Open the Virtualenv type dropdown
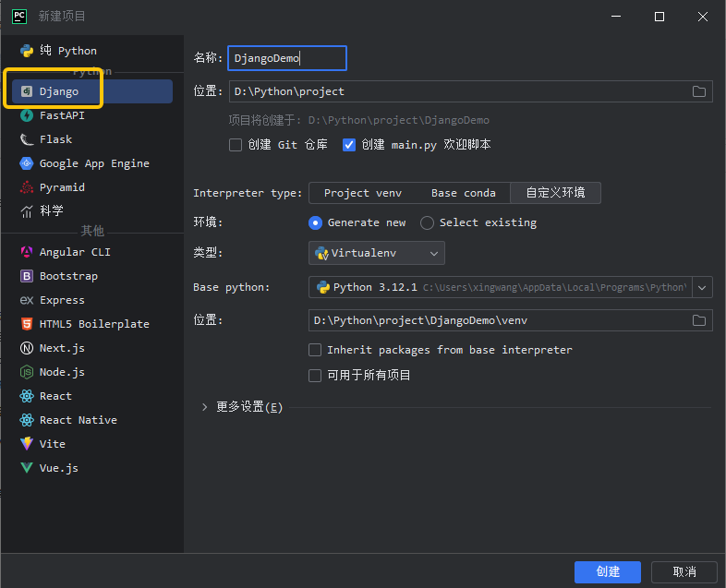Viewport: 726px width, 588px height. (x=377, y=253)
